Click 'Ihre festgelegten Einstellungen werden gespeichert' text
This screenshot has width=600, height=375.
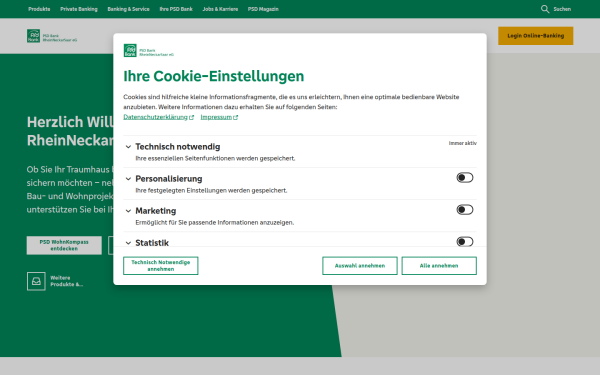211,191
